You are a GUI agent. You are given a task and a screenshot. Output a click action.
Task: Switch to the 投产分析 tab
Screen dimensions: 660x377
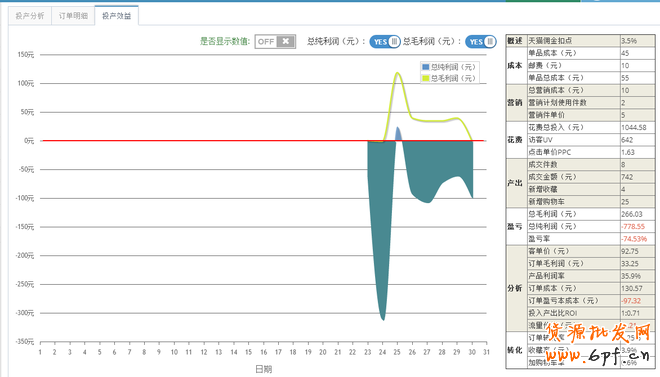click(30, 16)
